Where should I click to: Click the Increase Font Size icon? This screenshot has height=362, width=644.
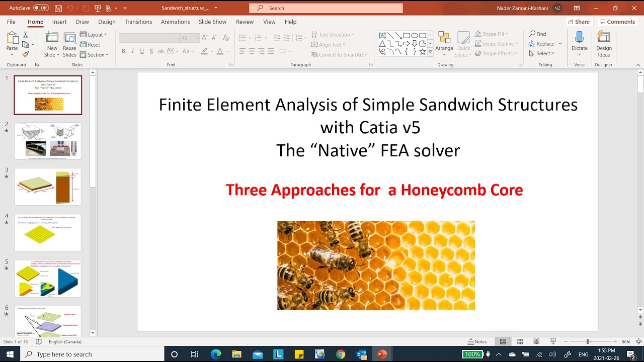(204, 38)
